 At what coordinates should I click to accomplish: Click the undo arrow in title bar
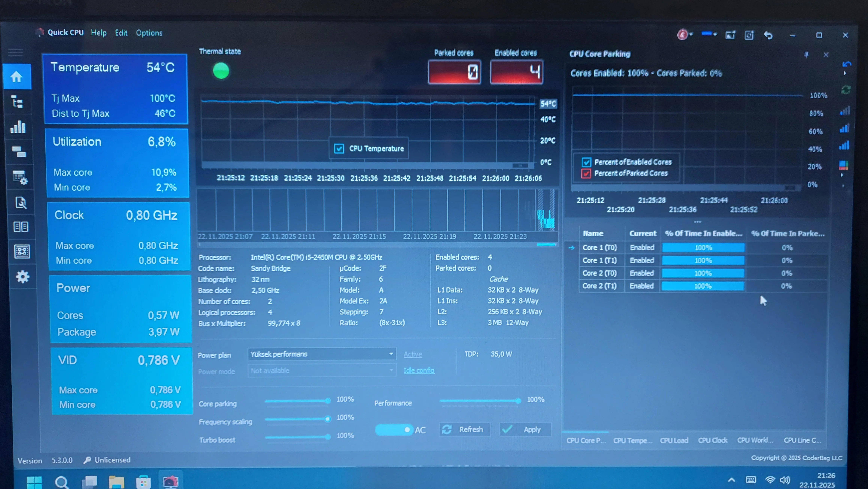(768, 35)
